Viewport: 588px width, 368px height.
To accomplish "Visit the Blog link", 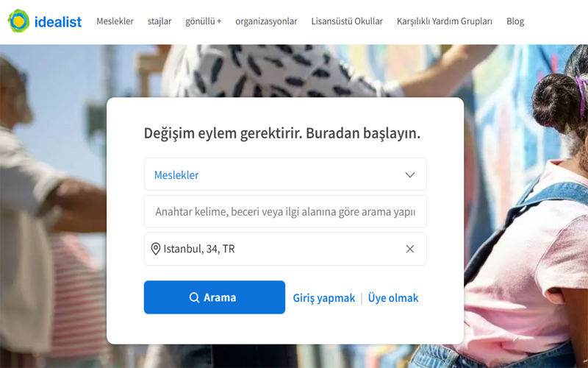I will pyautogui.click(x=515, y=21).
